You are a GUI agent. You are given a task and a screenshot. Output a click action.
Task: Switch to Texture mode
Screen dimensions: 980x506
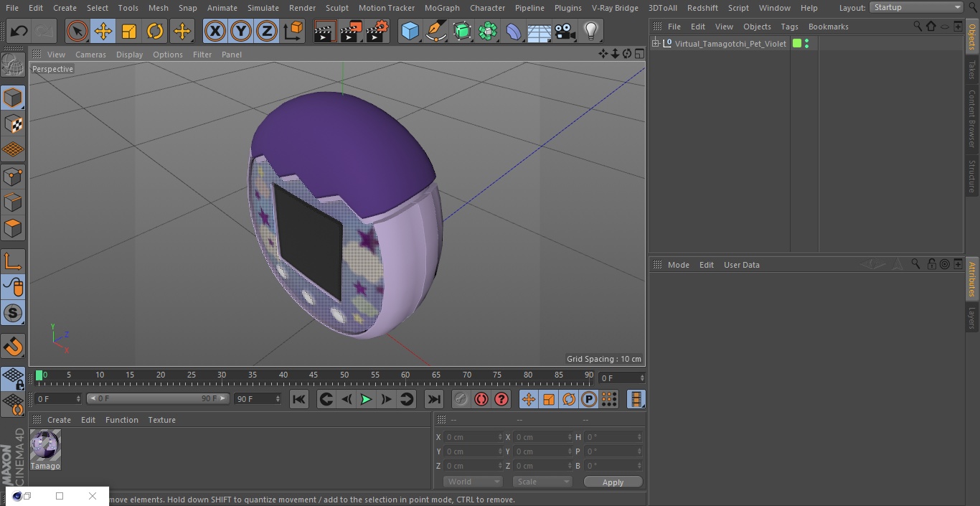[13, 123]
